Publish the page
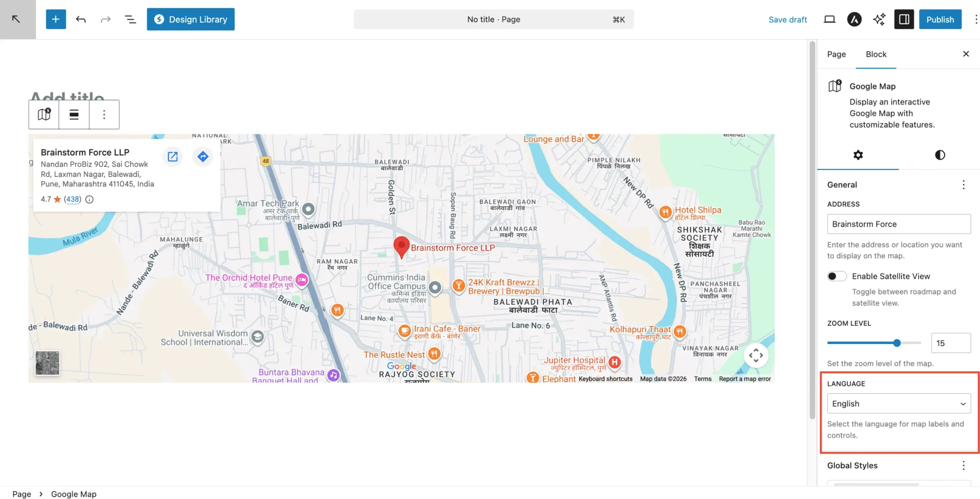Viewport: 980px width, 499px height. (940, 19)
